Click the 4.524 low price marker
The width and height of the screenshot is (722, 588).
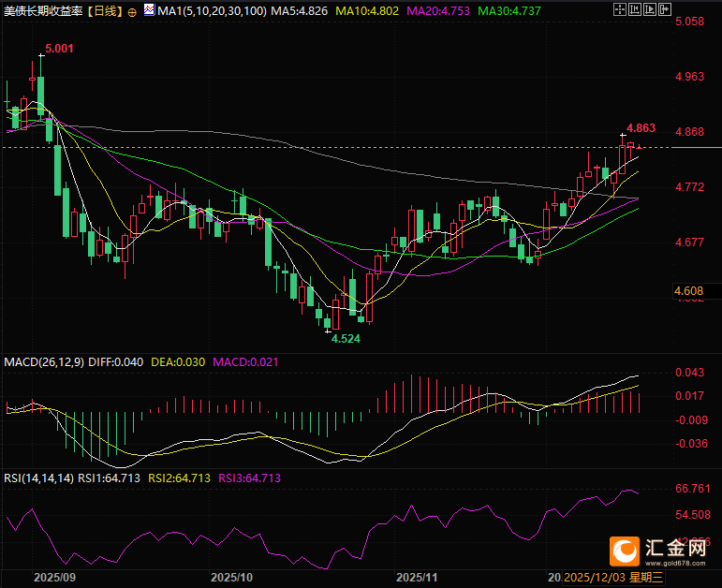(346, 339)
